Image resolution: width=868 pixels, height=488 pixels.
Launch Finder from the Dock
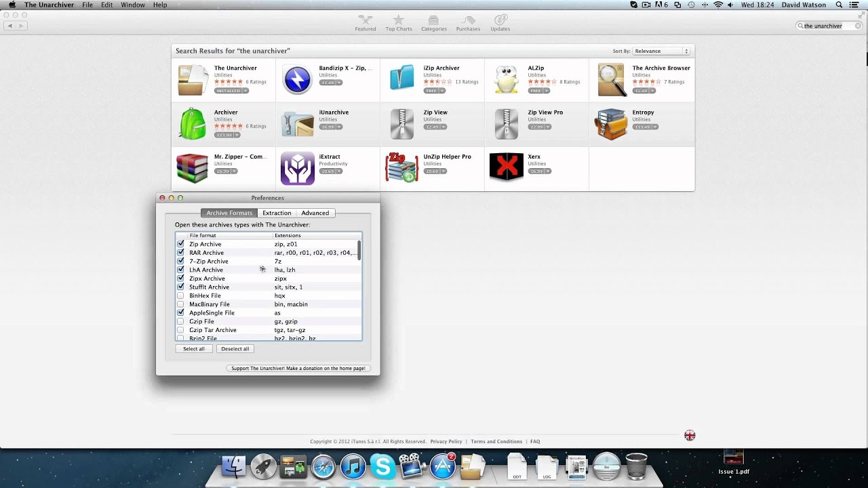234,466
